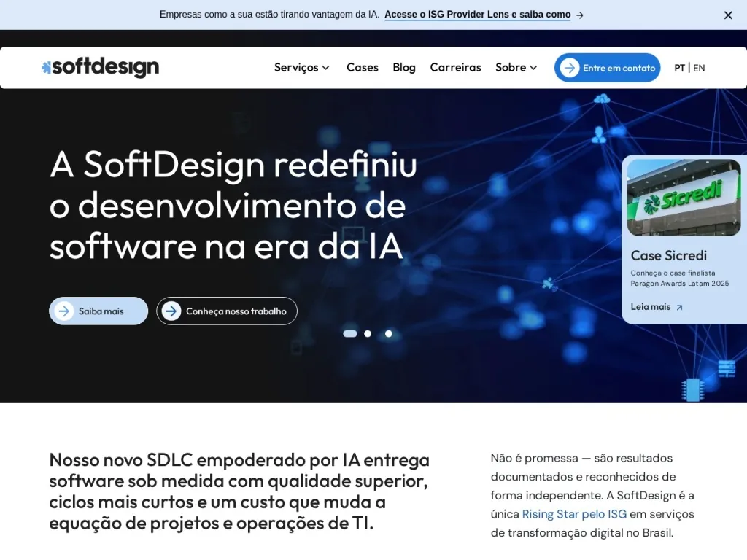Open the ISG Provider Lens link
Screen dimensions: 747x560
(477, 15)
